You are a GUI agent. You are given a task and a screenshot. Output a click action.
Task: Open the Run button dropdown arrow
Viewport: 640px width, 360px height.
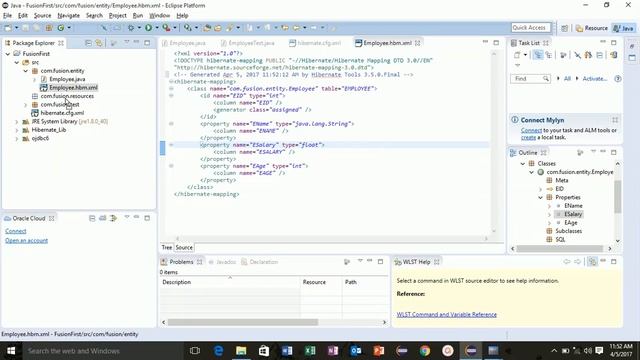(157, 28)
